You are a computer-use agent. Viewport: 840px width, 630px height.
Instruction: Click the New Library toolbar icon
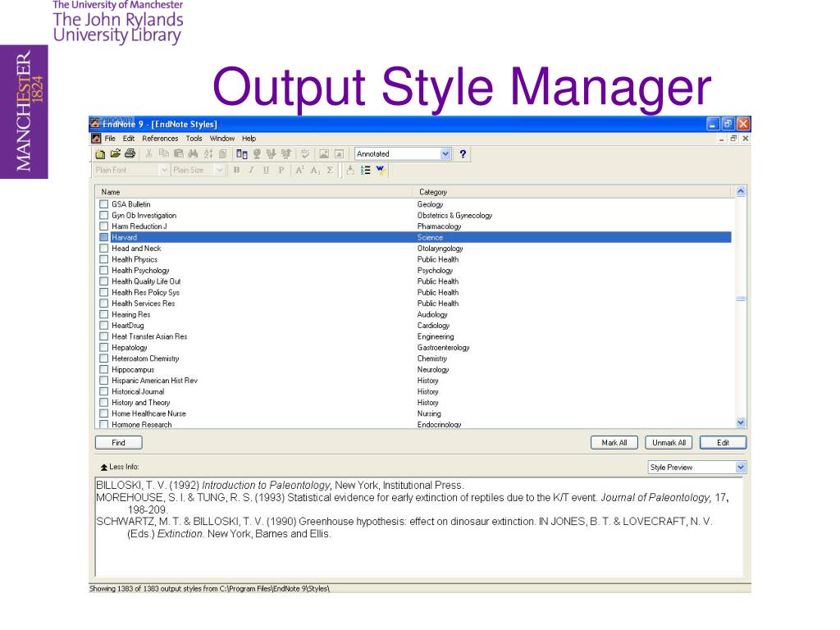tap(100, 154)
